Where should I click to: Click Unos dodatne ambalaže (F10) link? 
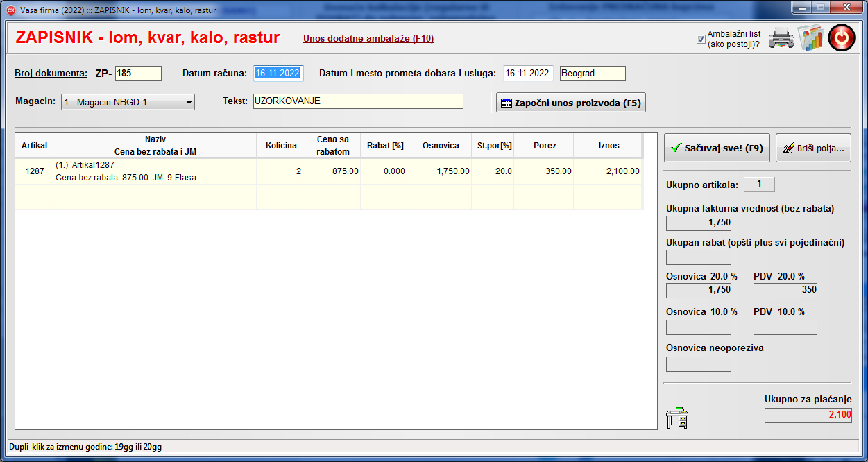368,38
